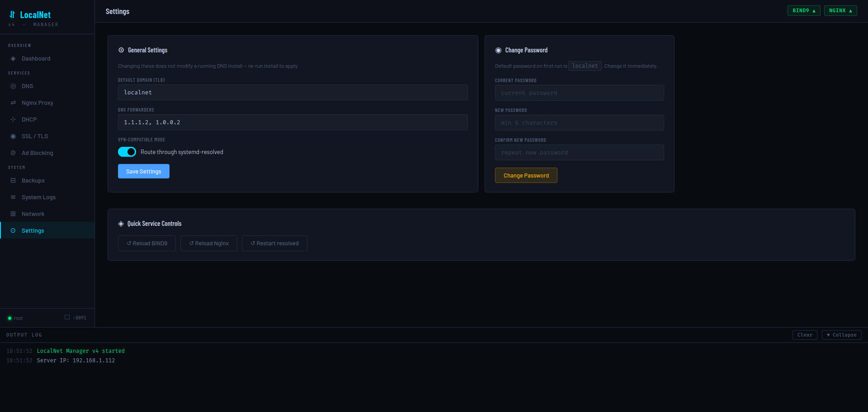Click the Nginx Proxy arrows icon
868x412 pixels.
[x=13, y=103]
